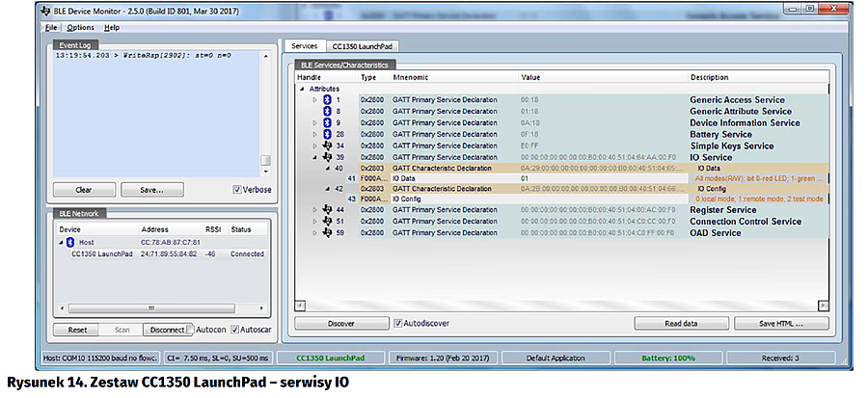
Task: Switch to the CC1350 LaunchPad tab
Action: (363, 46)
